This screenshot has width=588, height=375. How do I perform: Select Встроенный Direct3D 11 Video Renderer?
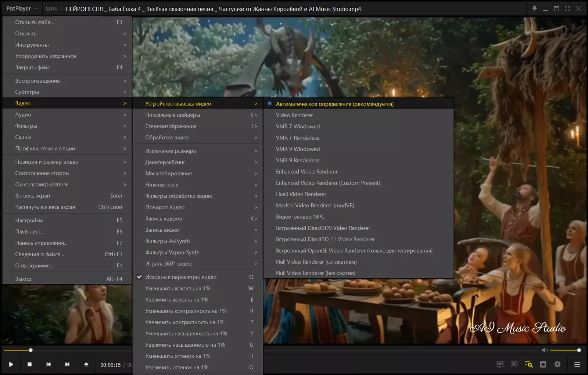pos(359,239)
